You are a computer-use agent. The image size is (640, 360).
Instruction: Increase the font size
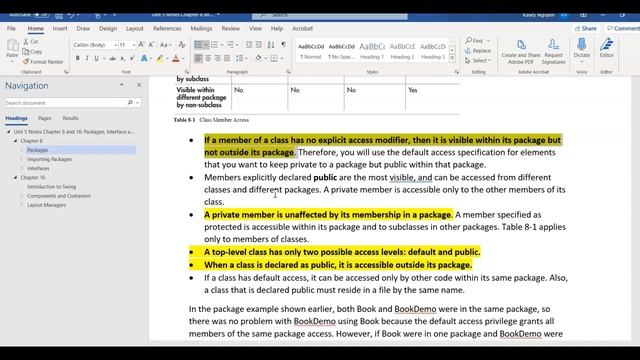point(141,44)
